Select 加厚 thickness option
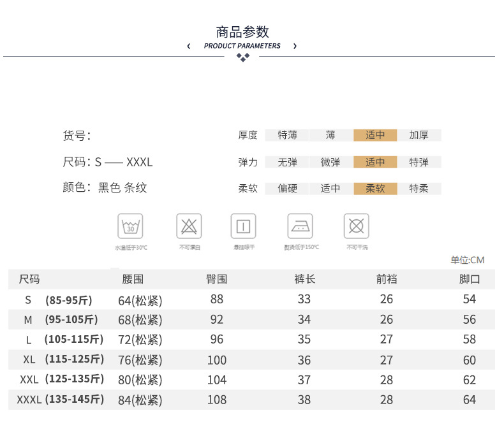 [x=419, y=135]
